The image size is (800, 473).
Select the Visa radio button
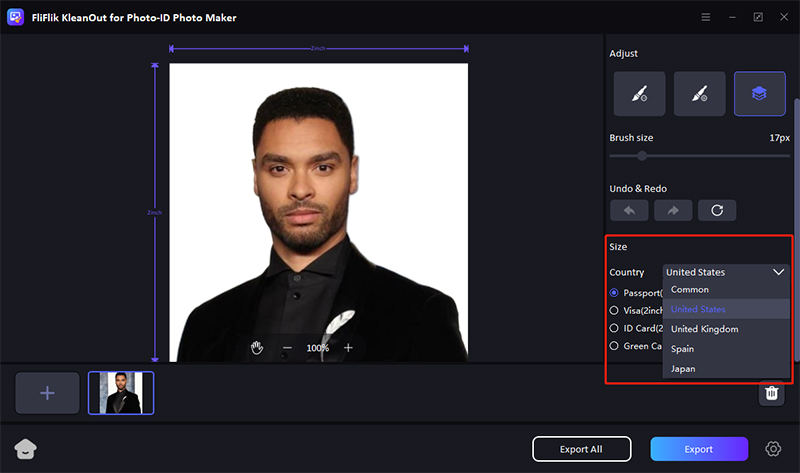point(614,310)
